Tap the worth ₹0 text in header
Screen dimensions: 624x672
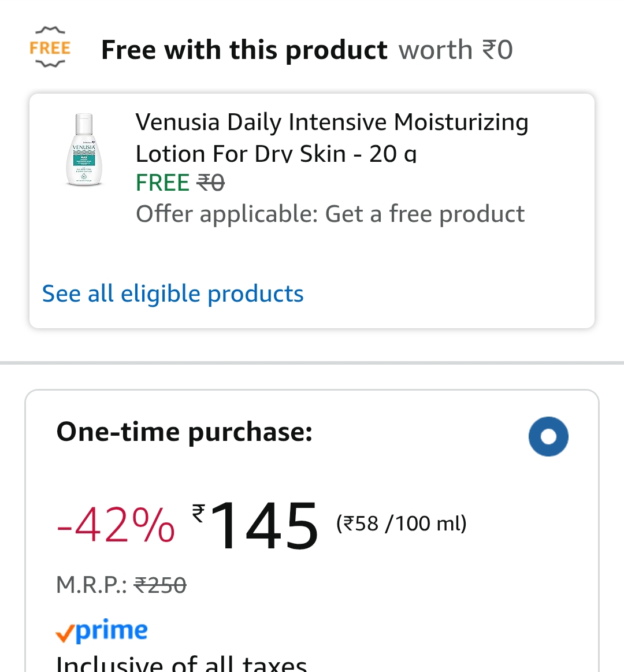pyautogui.click(x=455, y=50)
